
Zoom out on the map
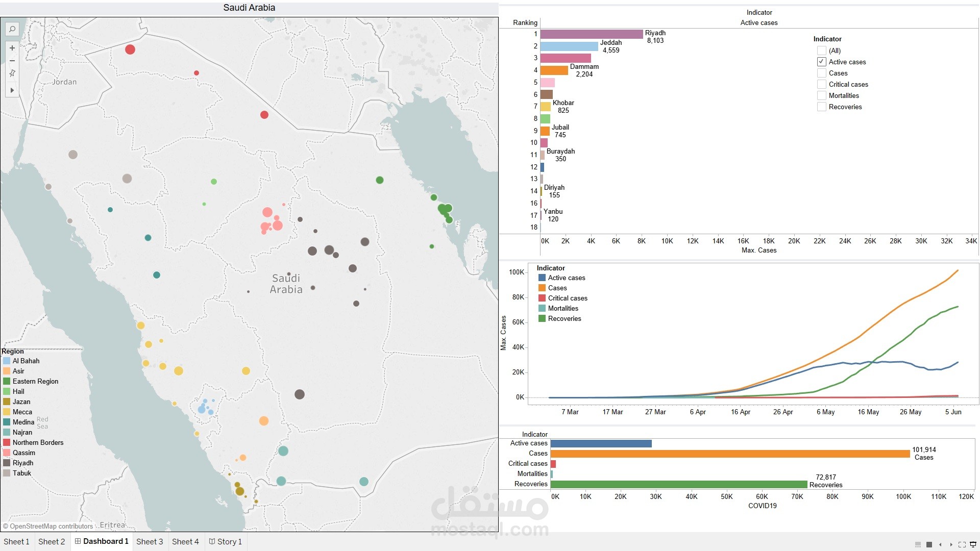click(12, 61)
